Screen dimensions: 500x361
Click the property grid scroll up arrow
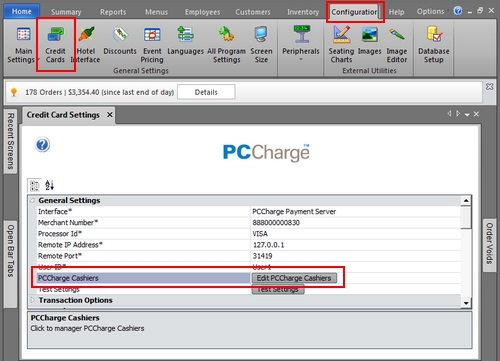pos(466,201)
